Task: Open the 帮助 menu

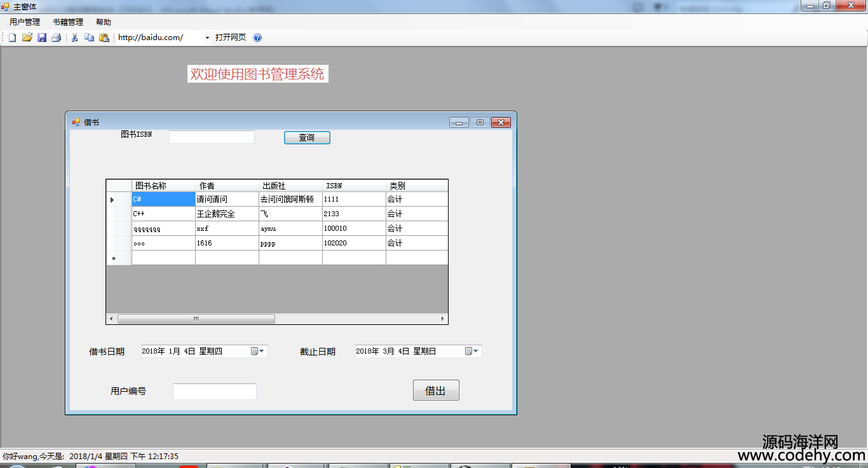Action: click(104, 22)
